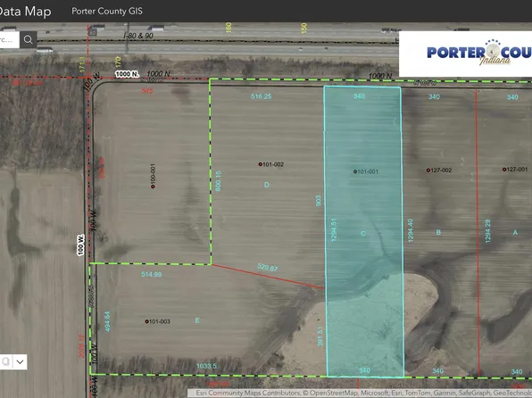Open the OpenStreetMap attribution link

tap(333, 394)
